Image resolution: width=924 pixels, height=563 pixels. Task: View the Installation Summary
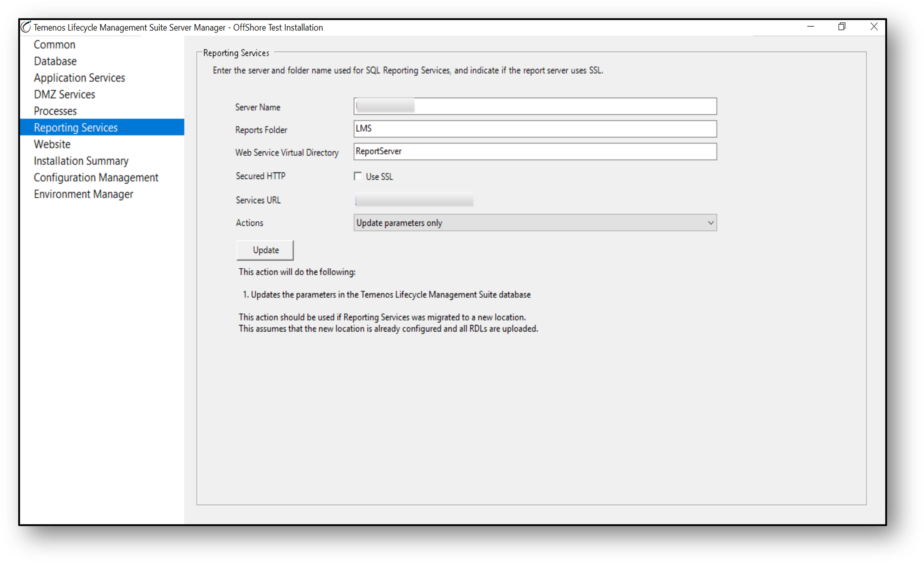click(x=81, y=161)
